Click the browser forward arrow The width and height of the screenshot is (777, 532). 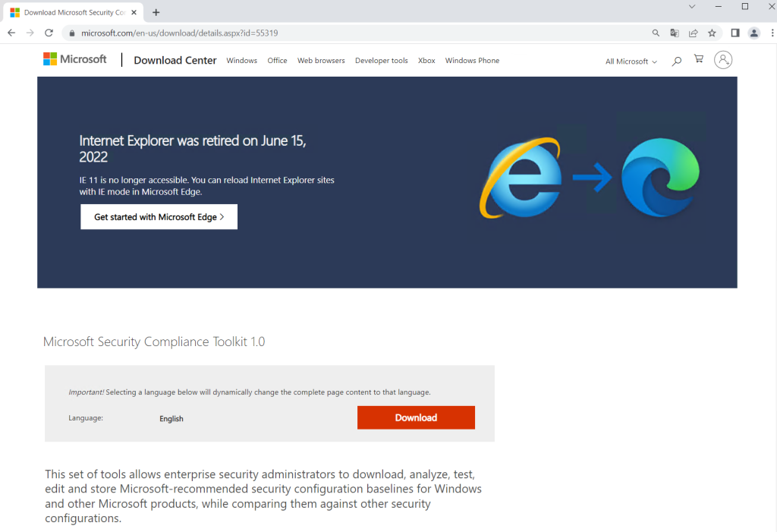coord(30,33)
